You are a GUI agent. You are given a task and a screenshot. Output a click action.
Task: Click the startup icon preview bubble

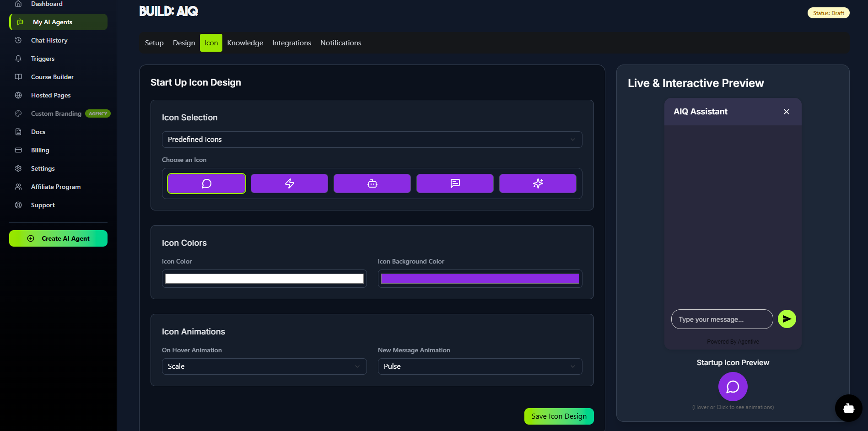[733, 387]
